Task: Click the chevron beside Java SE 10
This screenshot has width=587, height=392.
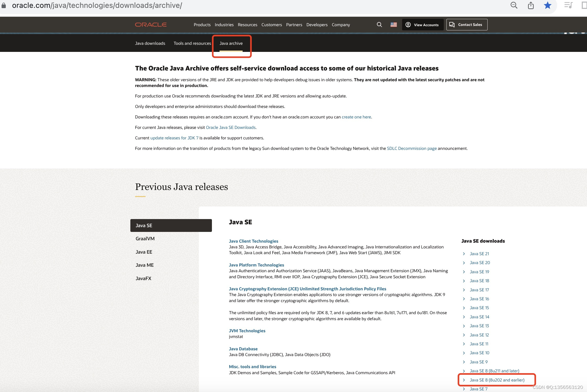Action: (x=464, y=353)
